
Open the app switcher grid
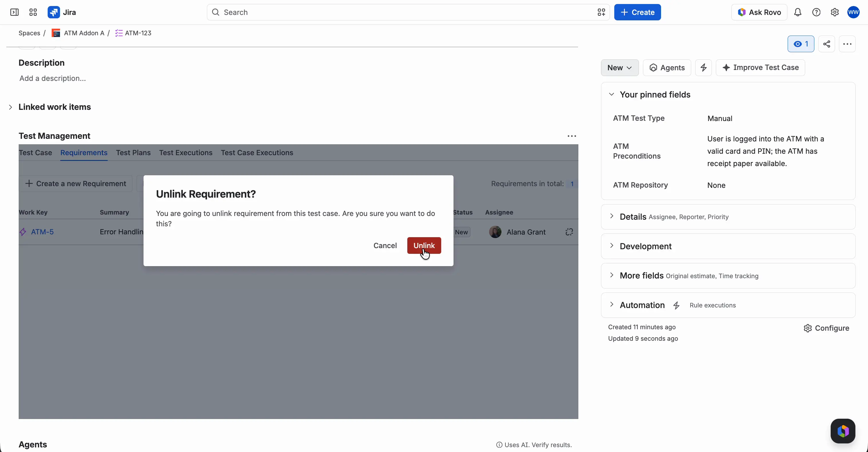pos(33,12)
